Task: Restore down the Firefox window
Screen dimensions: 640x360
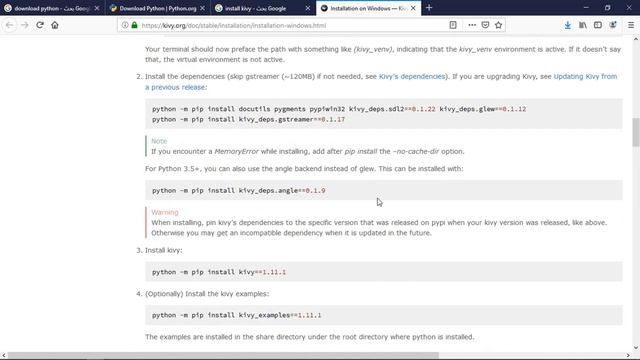Action: 607,8
